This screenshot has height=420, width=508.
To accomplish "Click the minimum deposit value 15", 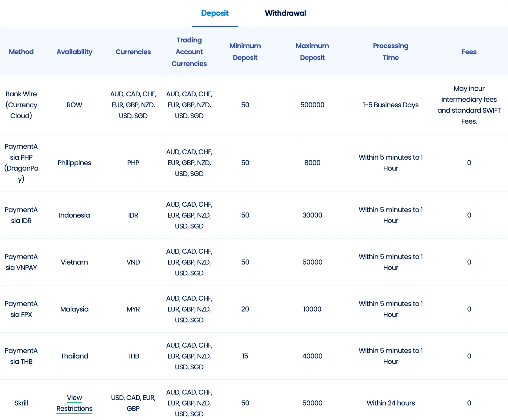I will (245, 356).
